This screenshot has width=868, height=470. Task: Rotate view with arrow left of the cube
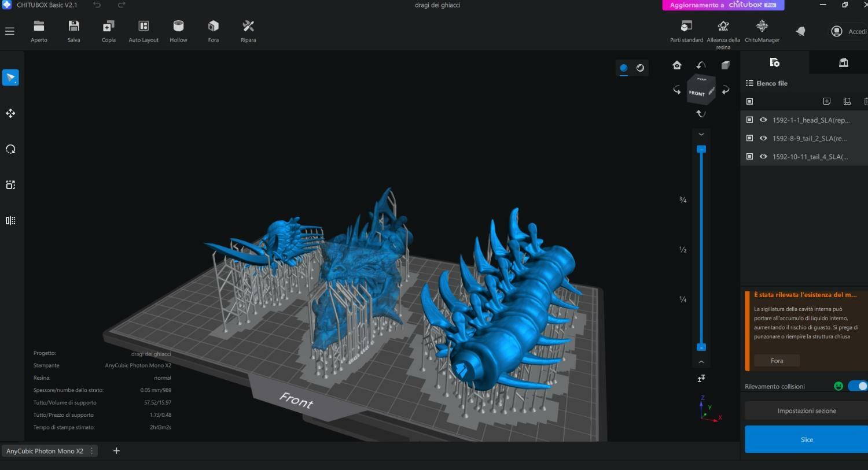pos(676,90)
